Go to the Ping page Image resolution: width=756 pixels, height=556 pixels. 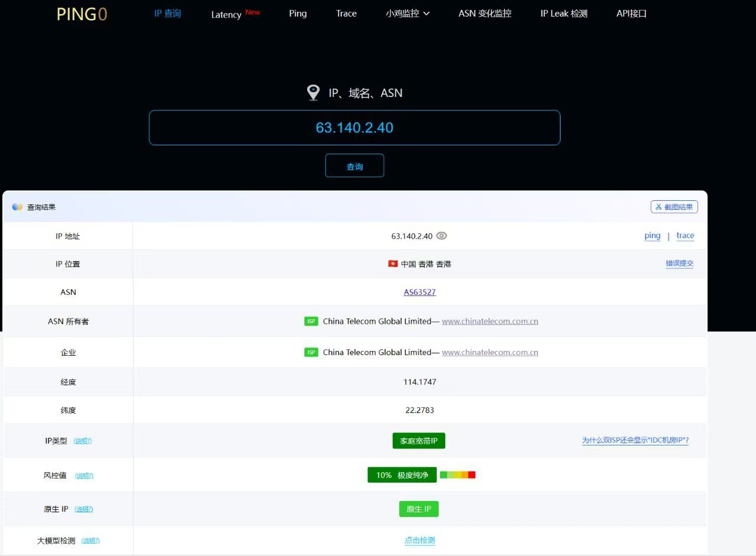click(298, 13)
